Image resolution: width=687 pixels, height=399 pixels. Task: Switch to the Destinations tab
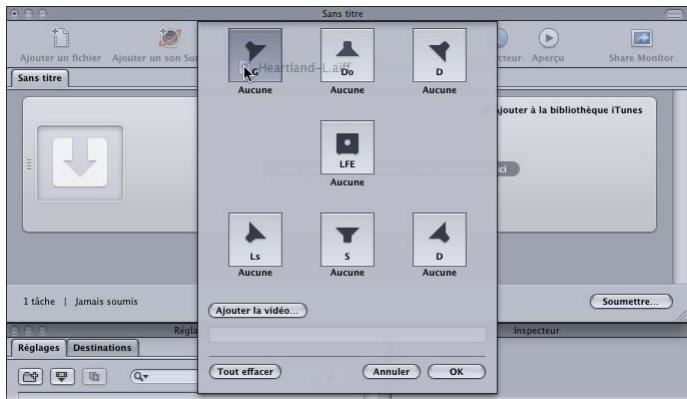[x=102, y=348]
